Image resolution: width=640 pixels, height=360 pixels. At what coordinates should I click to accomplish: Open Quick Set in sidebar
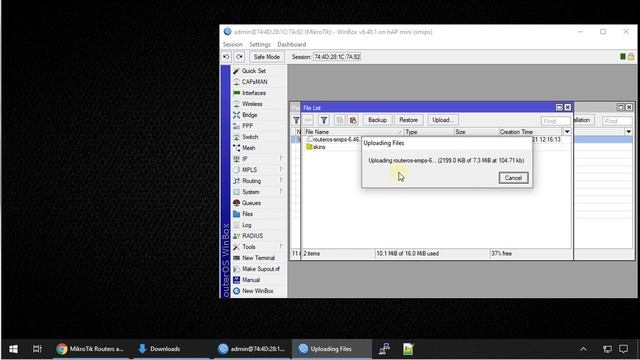pos(253,71)
